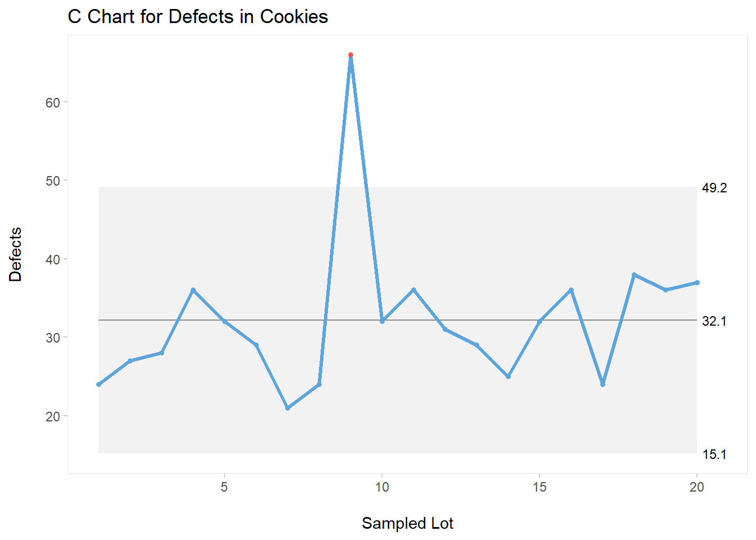
Task: Select the center line label 32.1
Action: 714,321
